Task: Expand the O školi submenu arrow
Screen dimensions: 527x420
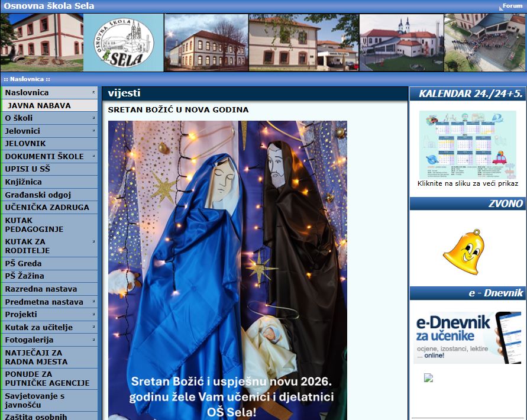Action: [x=93, y=118]
